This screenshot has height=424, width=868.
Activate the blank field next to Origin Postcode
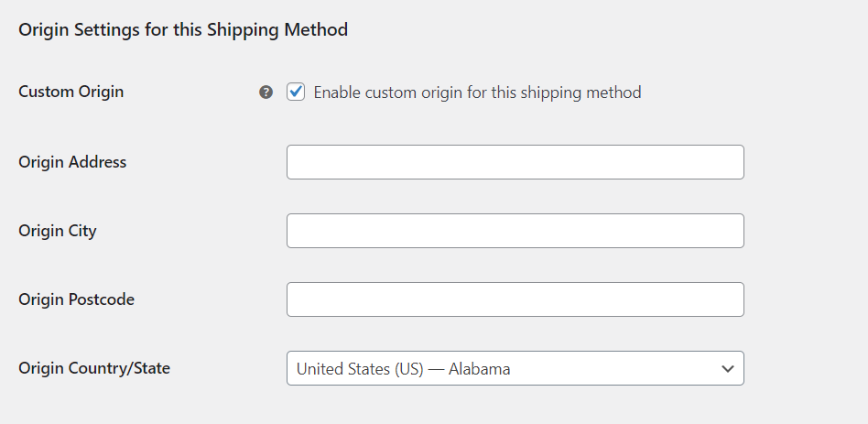[x=515, y=299]
